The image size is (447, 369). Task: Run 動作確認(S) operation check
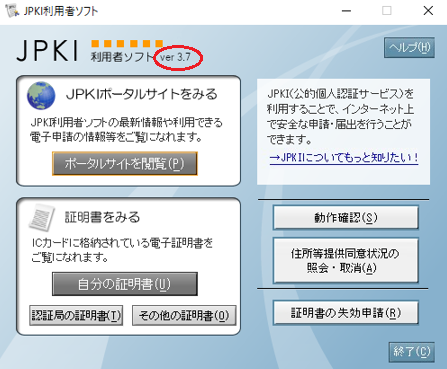[346, 218]
